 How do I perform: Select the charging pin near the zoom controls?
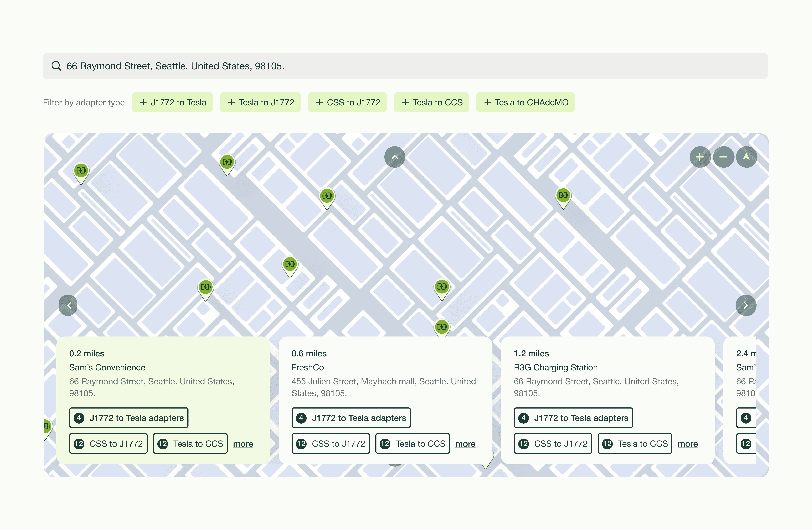pyautogui.click(x=563, y=196)
